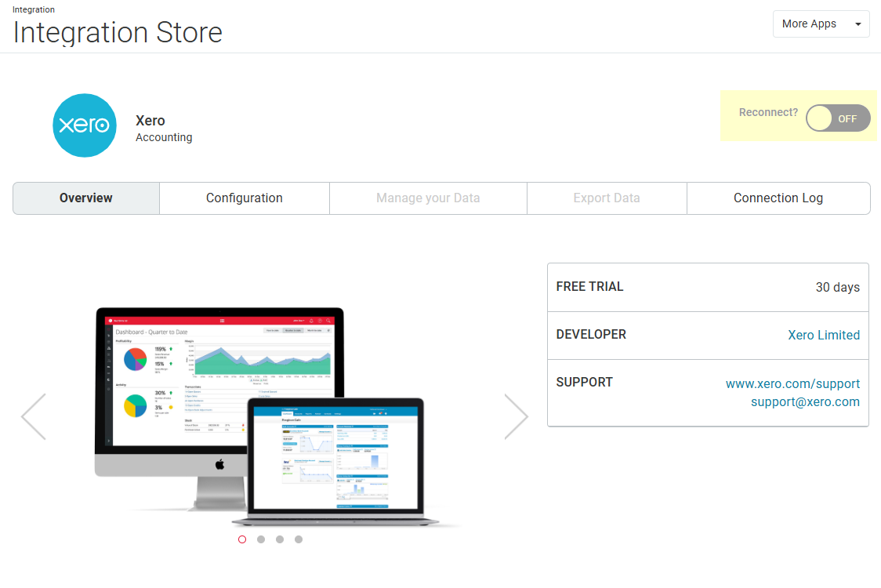The image size is (881, 588).
Task: Go to previous carousel slide arrow
Action: pos(34,416)
